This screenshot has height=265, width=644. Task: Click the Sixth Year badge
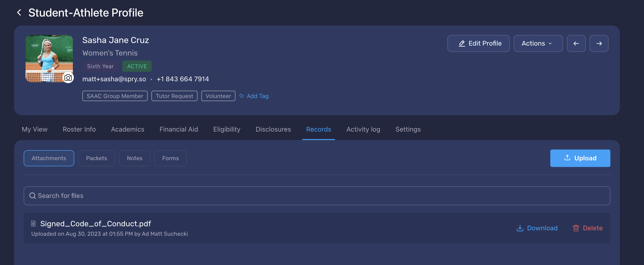tap(100, 66)
